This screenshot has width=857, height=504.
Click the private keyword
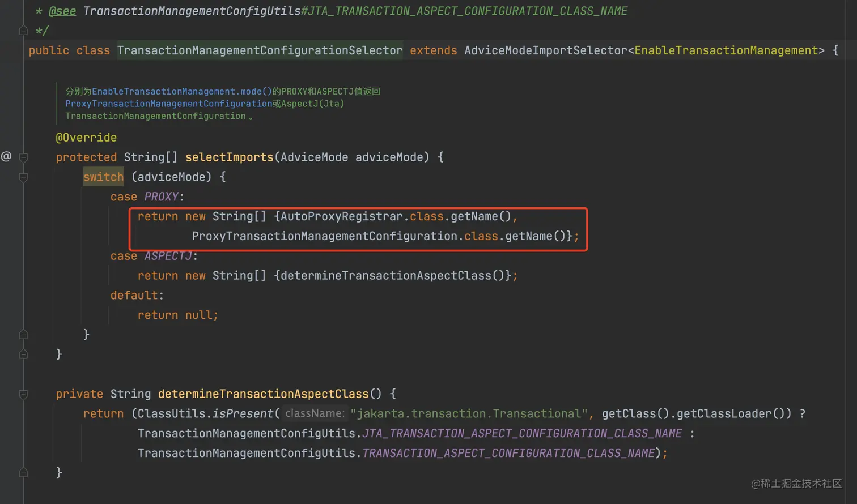[x=79, y=394]
